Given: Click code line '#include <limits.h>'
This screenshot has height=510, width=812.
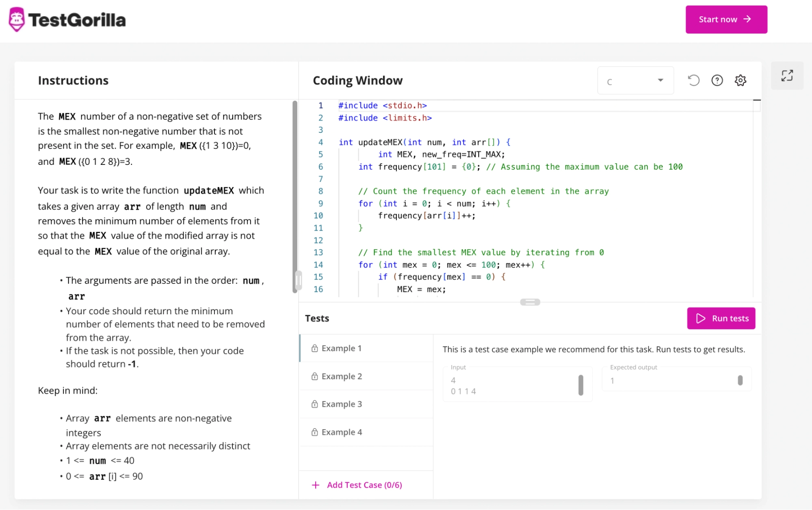Looking at the screenshot, I should tap(385, 118).
